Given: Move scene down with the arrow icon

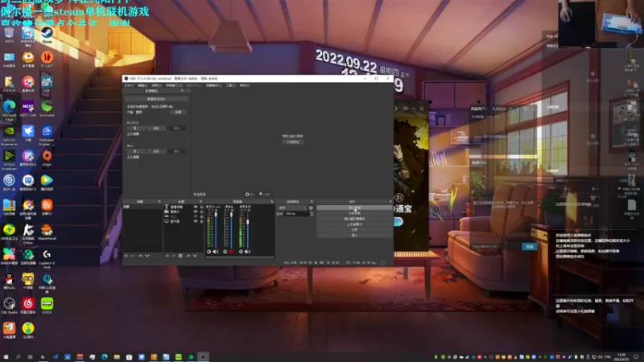Looking at the screenshot, I should click(x=147, y=256).
